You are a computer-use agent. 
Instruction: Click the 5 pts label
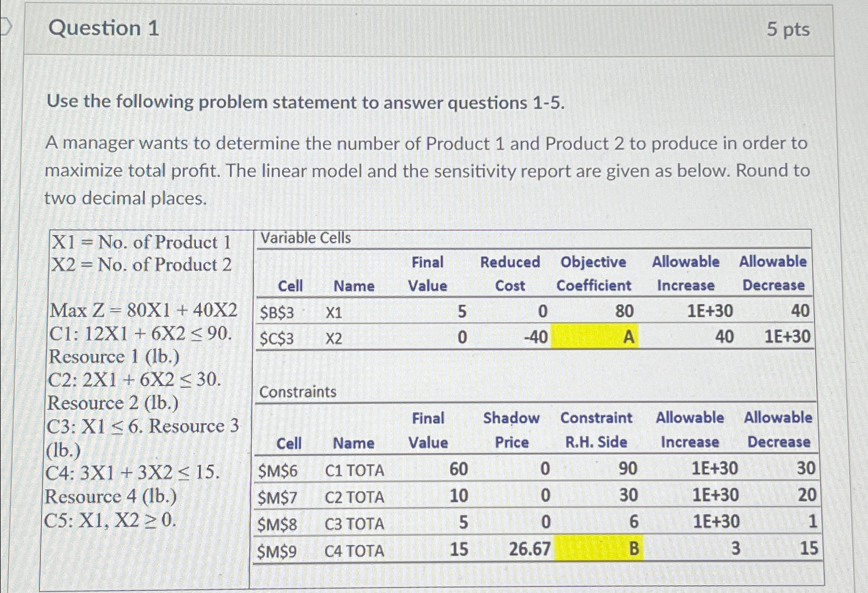tap(788, 29)
